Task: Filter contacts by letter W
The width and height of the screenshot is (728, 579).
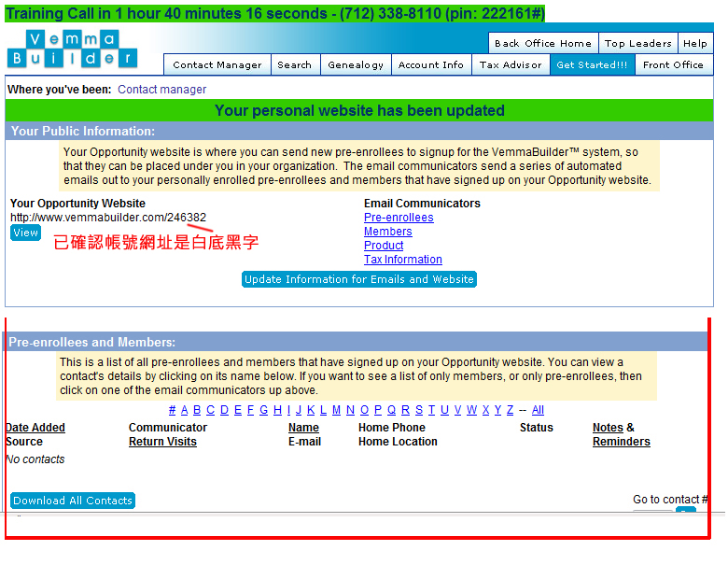Action: tap(471, 410)
